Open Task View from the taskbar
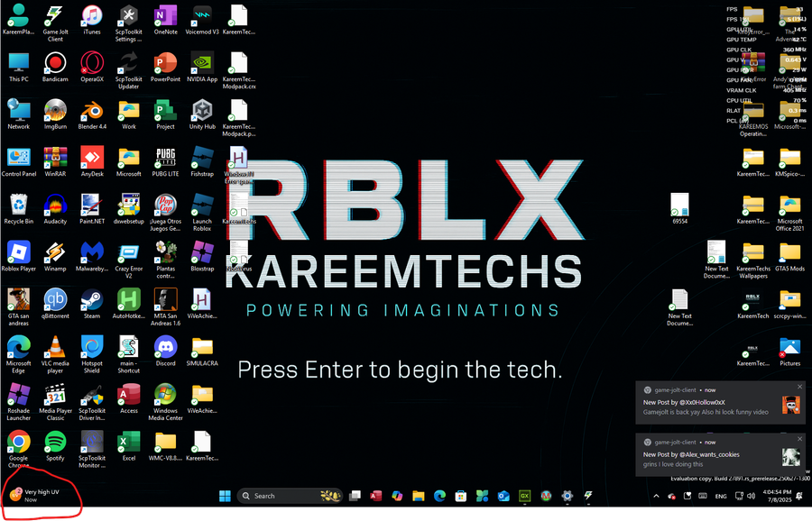 (355, 496)
